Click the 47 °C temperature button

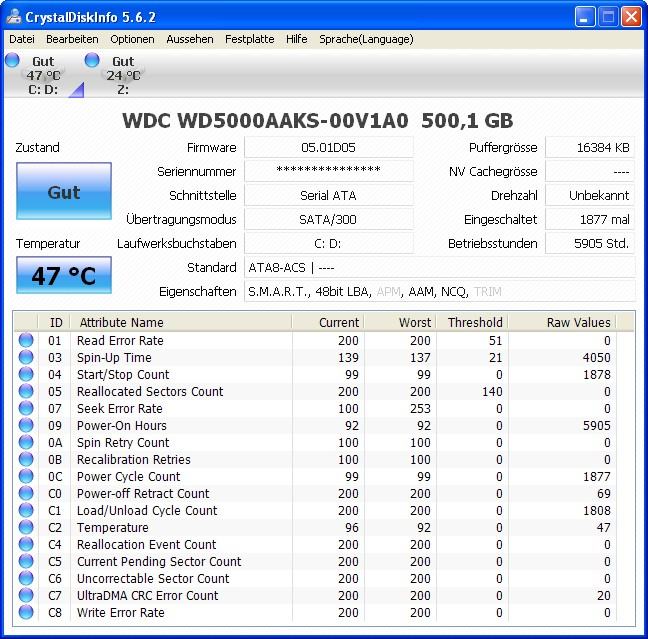pyautogui.click(x=64, y=275)
